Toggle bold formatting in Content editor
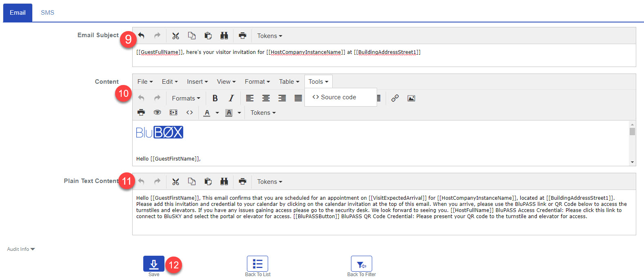The width and height of the screenshot is (644, 279). tap(215, 98)
